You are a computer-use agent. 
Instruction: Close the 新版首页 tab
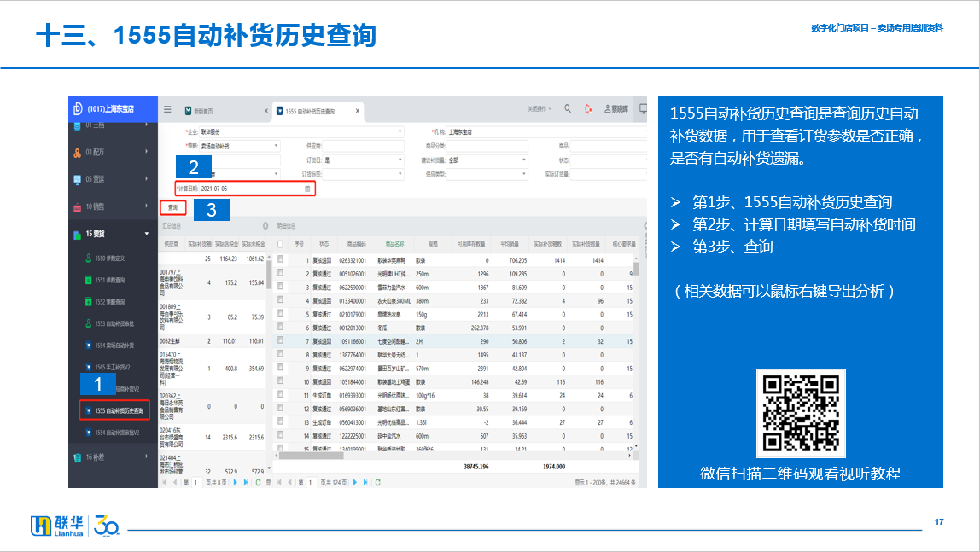click(265, 111)
